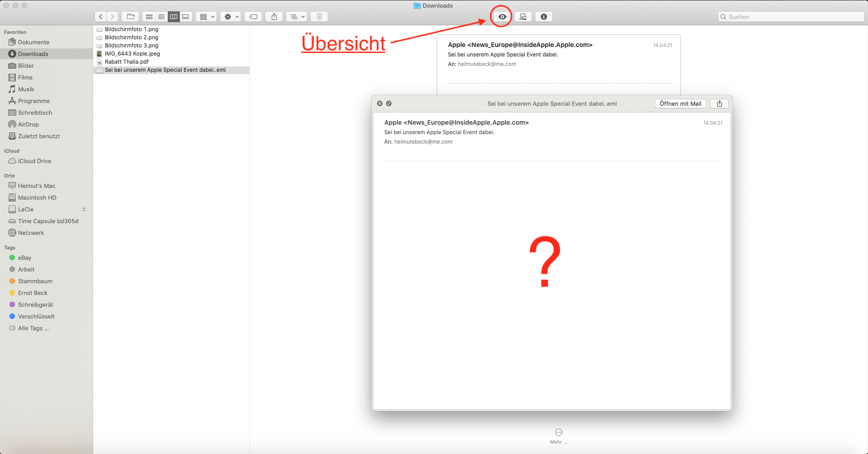Switch to column view
The width and height of the screenshot is (868, 454).
pos(174,17)
